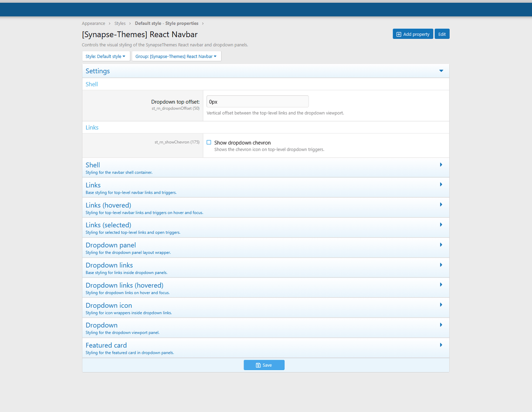532x412 pixels.
Task: Expand the Links (selected) section
Action: point(441,225)
